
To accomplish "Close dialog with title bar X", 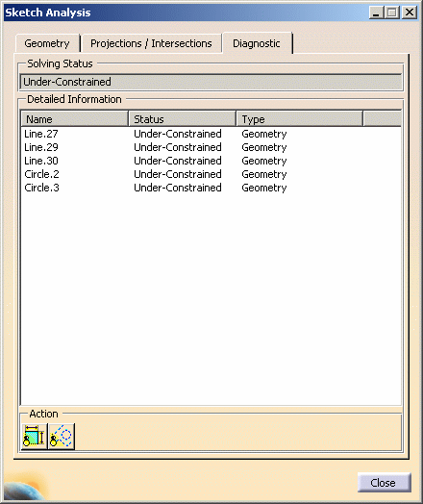I will pyautogui.click(x=410, y=13).
